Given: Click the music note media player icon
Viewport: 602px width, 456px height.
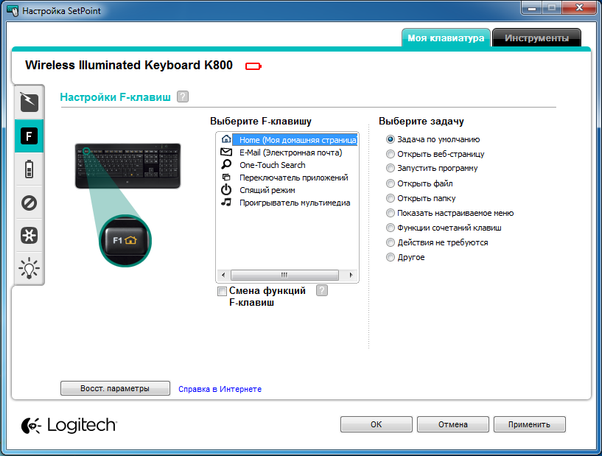Looking at the screenshot, I should pyautogui.click(x=226, y=202).
